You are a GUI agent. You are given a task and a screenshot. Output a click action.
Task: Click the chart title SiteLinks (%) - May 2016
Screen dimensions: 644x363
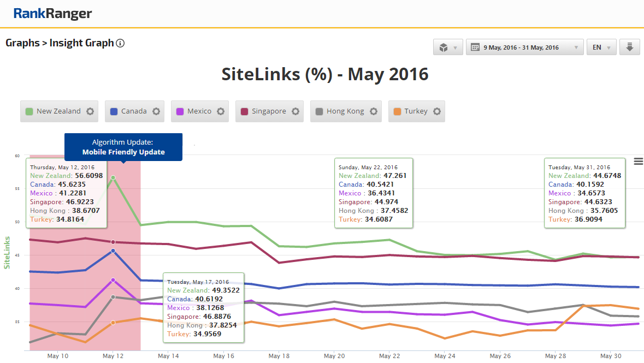pyautogui.click(x=325, y=74)
